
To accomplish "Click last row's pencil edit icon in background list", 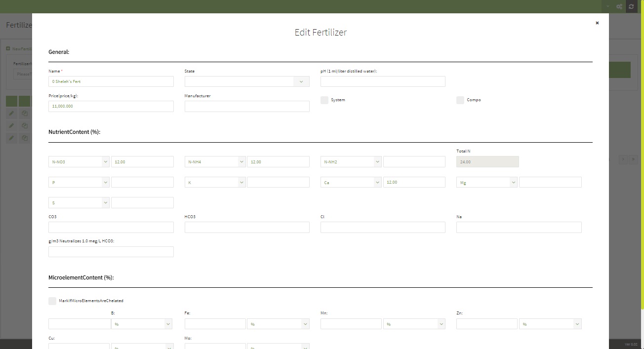I will point(11,138).
